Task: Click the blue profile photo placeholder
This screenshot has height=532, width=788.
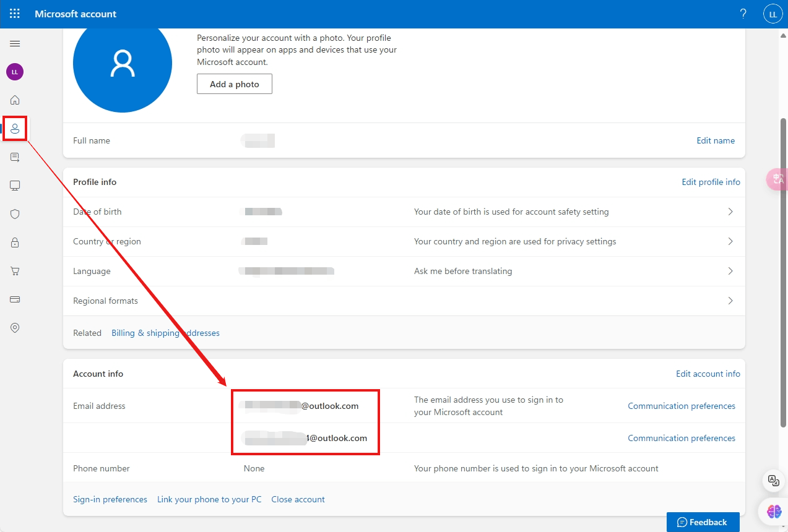Action: [x=123, y=63]
